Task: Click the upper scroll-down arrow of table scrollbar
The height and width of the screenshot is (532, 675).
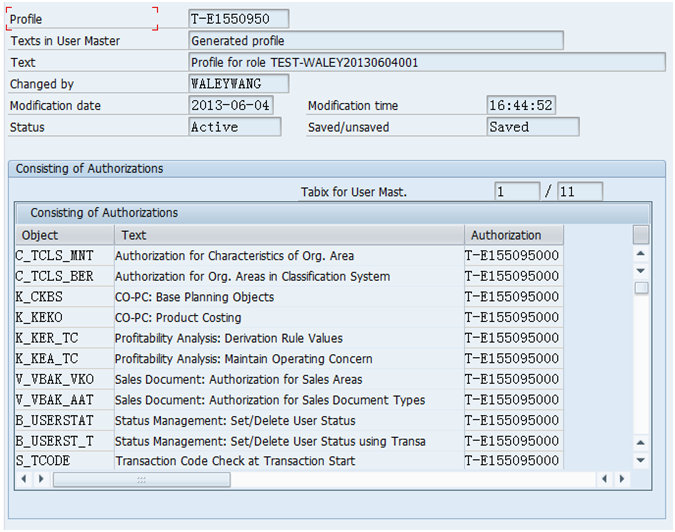Action: pos(641,271)
